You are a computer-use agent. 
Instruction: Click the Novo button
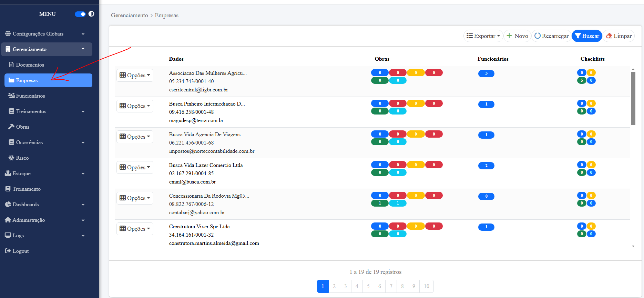(x=517, y=36)
